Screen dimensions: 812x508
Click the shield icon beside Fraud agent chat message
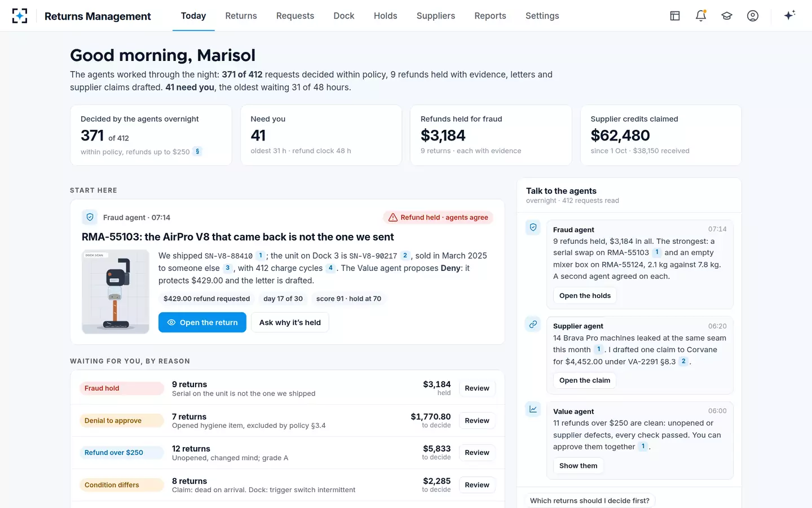(x=533, y=227)
